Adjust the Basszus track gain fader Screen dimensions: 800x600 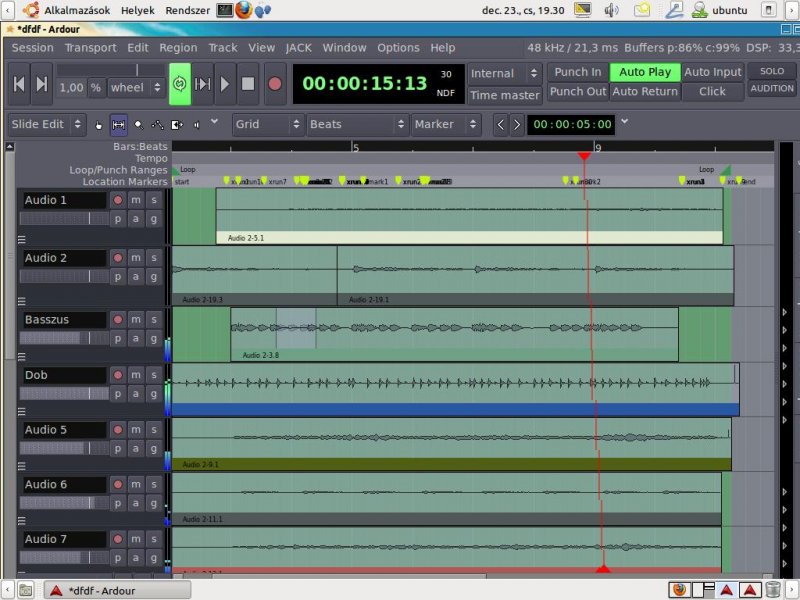(x=64, y=338)
